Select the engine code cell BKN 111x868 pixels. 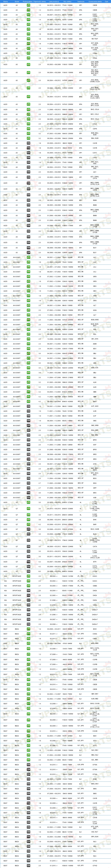tap(95, 493)
